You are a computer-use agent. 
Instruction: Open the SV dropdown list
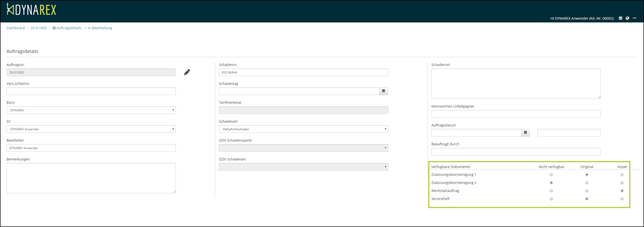pyautogui.click(x=91, y=129)
